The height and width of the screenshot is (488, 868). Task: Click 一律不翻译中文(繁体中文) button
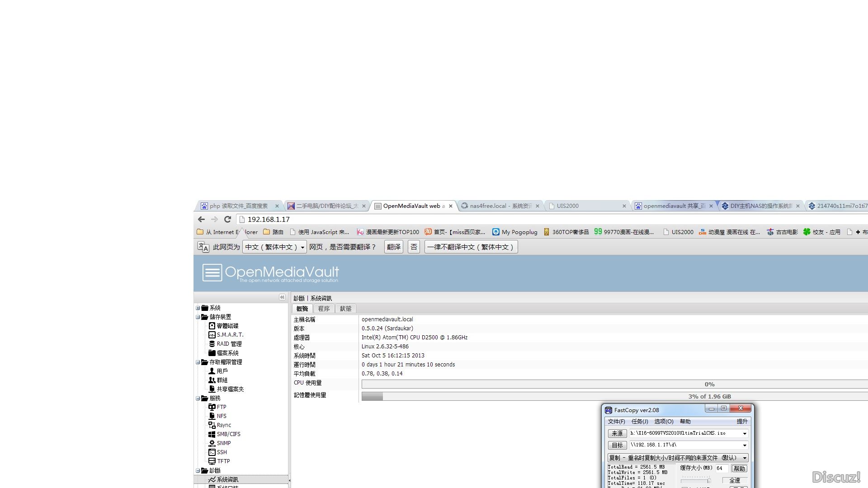(471, 247)
